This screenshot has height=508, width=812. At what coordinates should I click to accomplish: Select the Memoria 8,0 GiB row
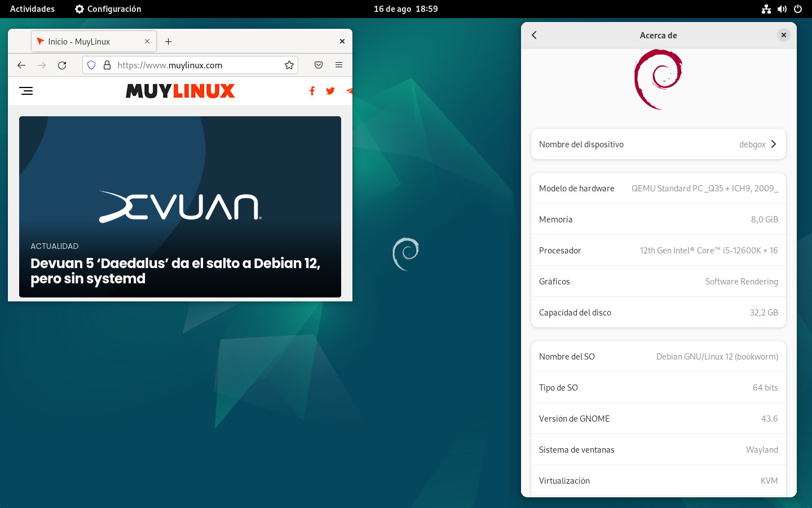pos(659,219)
